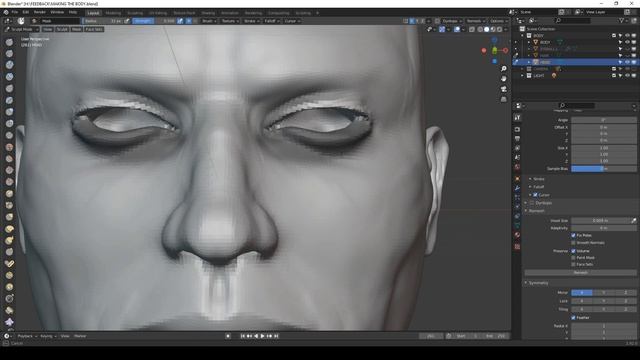Select the Crease brush tool
Screen dimensions: 640x360
tap(9, 135)
